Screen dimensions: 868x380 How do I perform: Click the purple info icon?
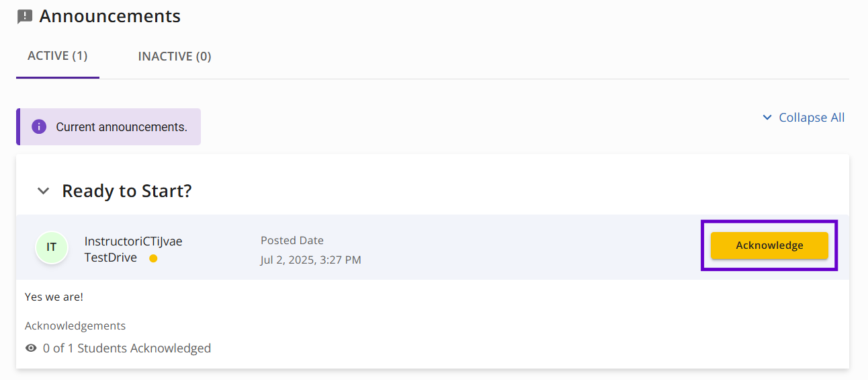[39, 126]
